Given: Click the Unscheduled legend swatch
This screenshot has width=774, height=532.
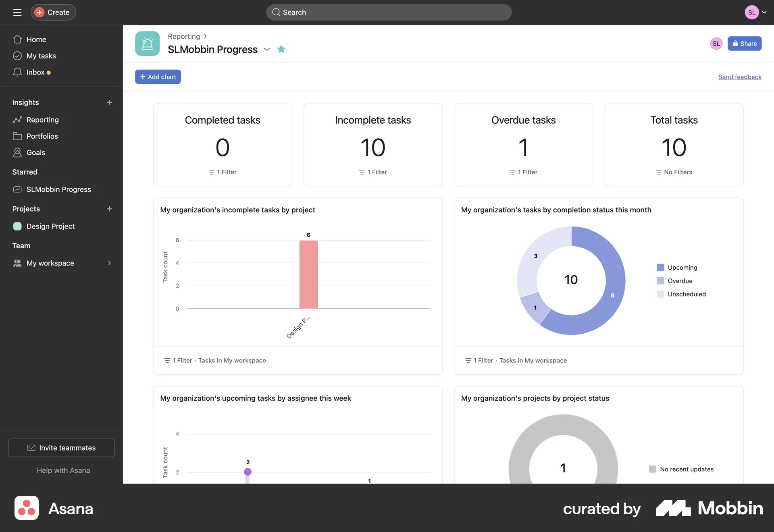Looking at the screenshot, I should pos(660,294).
